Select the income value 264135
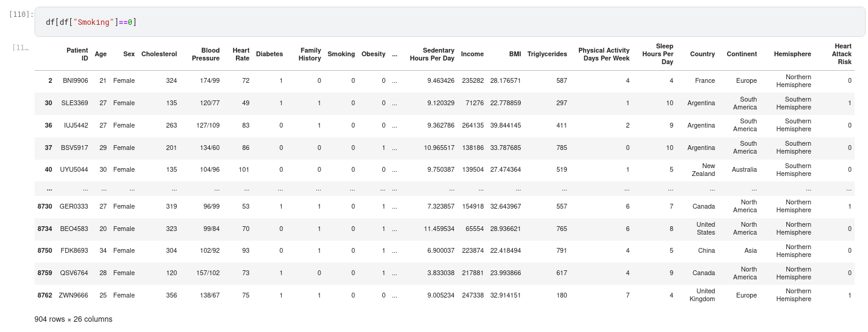 pyautogui.click(x=472, y=126)
